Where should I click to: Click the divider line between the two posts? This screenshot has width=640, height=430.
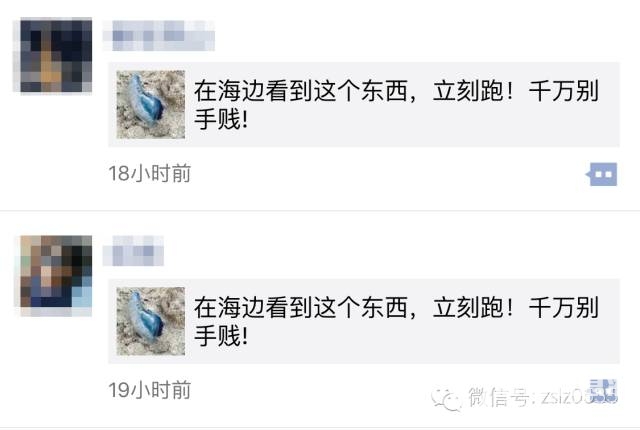click(x=320, y=211)
